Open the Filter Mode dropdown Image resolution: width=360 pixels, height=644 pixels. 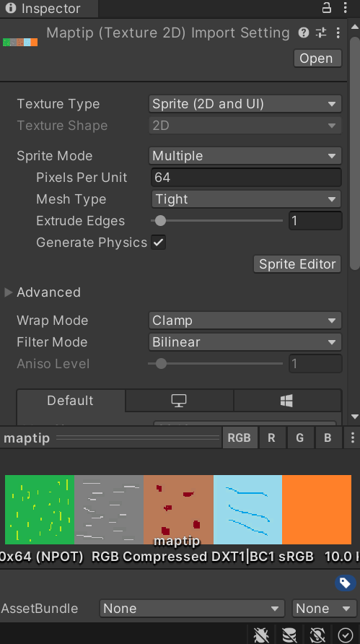pos(245,342)
